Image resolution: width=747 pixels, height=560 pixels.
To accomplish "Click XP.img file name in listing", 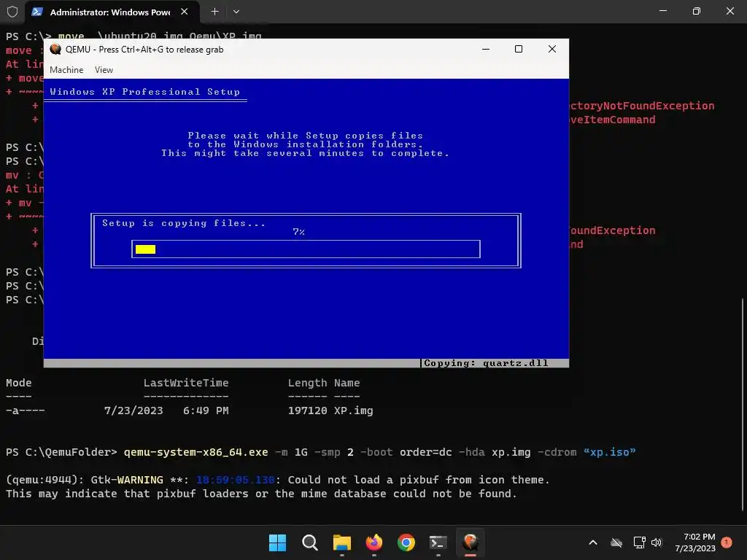I will point(354,411).
